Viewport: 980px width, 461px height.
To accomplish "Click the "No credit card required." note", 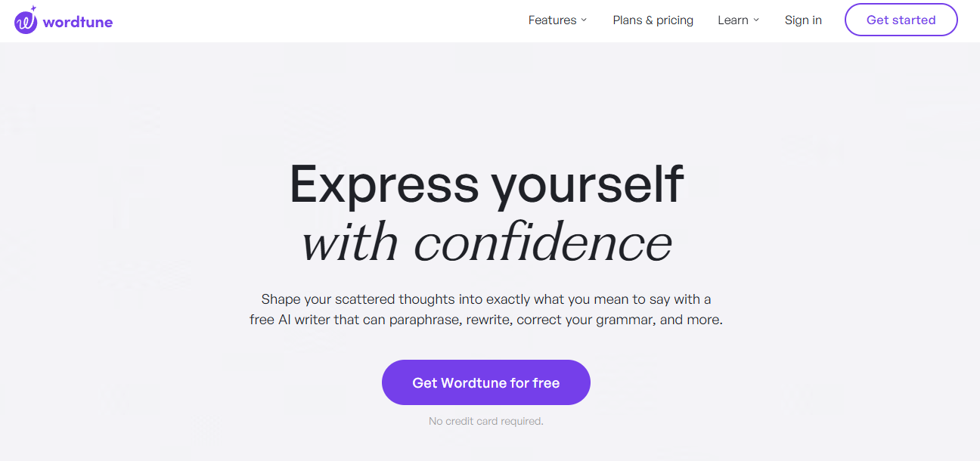I will pyautogui.click(x=485, y=421).
